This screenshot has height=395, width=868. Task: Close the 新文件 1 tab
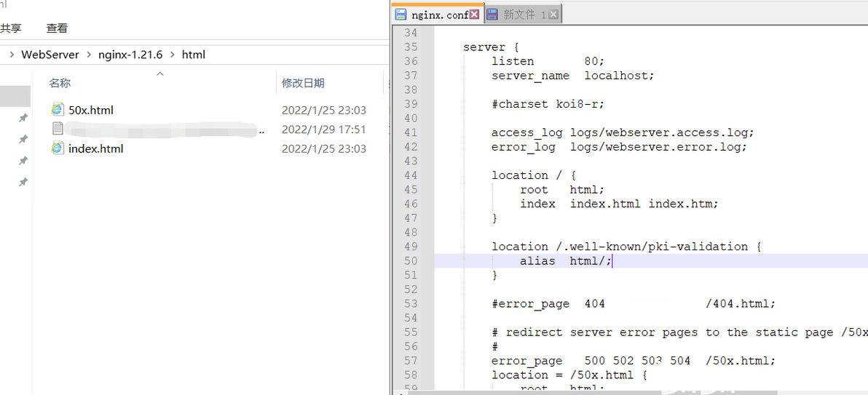(x=553, y=15)
